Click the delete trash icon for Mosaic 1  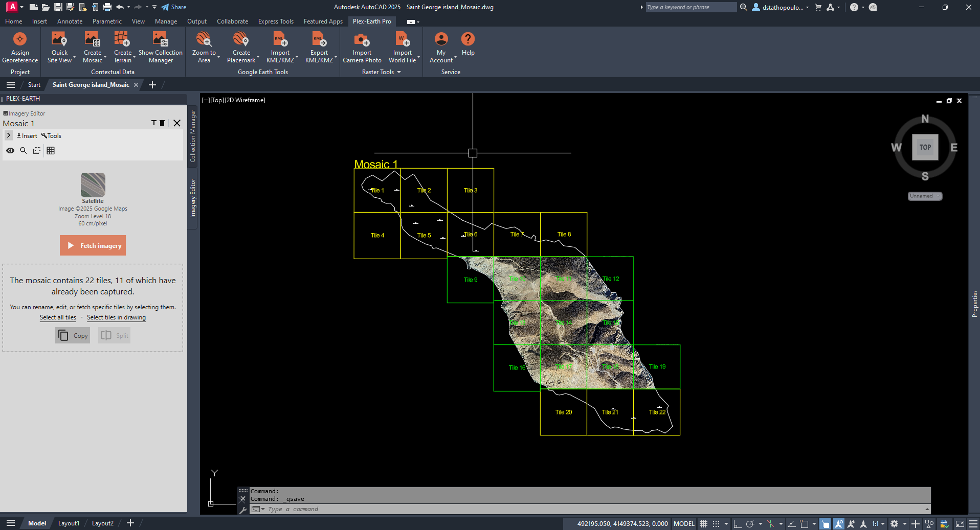(162, 123)
